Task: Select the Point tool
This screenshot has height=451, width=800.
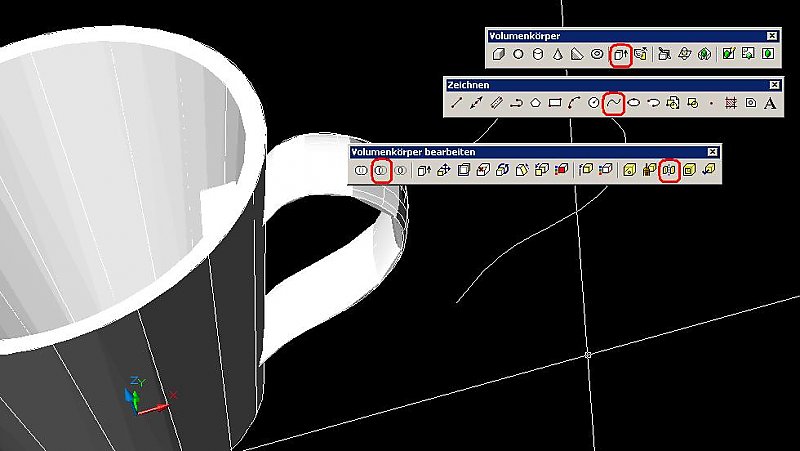Action: coord(712,103)
